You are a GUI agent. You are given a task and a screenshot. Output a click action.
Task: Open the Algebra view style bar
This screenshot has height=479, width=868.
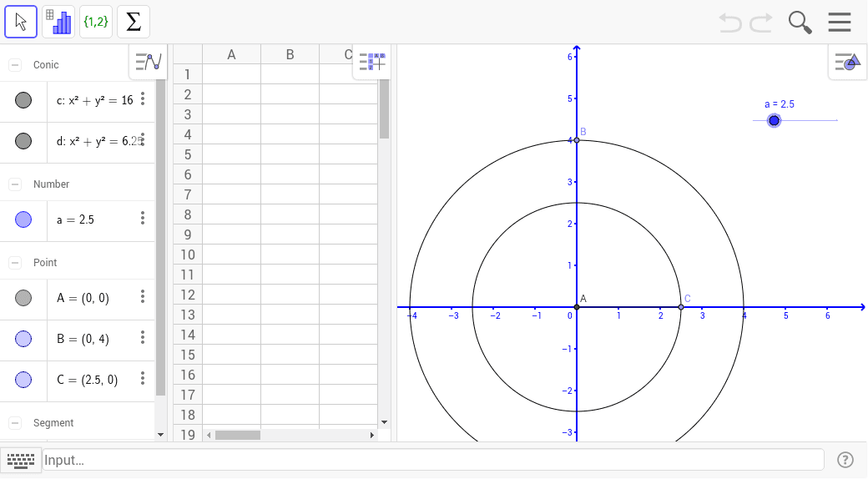pyautogui.click(x=149, y=62)
